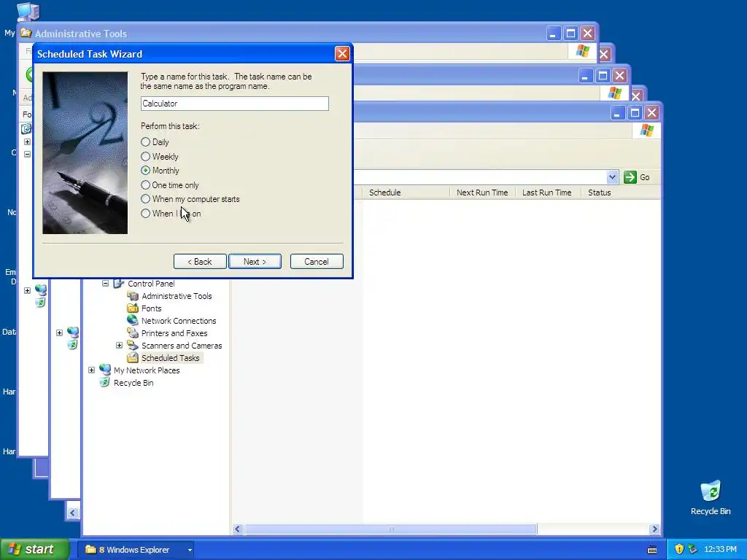
Task: Expand the lower plus node in Administrative Tools window
Action: 27,290
